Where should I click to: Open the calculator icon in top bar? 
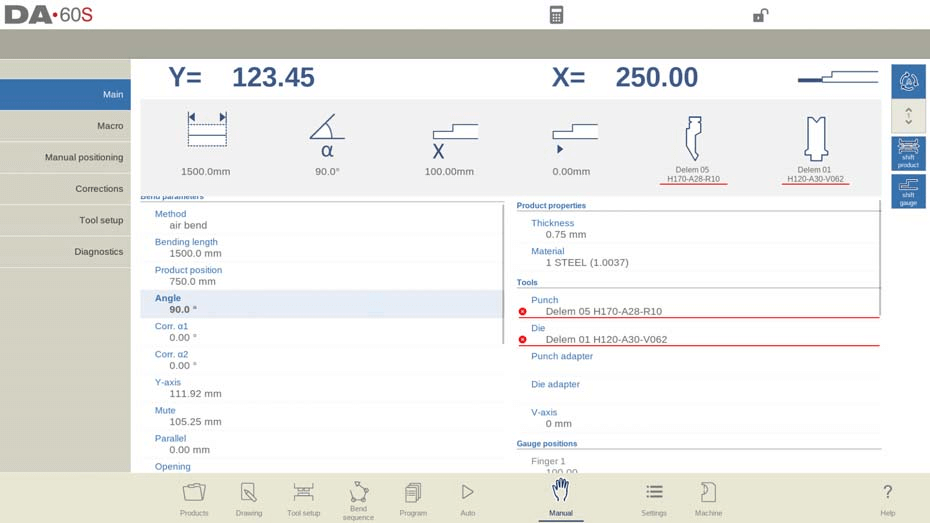tap(556, 15)
